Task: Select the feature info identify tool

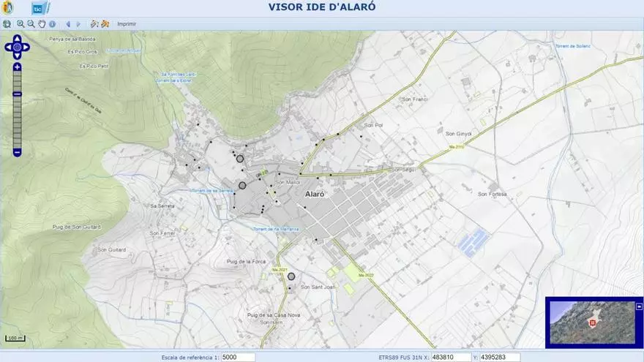Action: (x=52, y=24)
